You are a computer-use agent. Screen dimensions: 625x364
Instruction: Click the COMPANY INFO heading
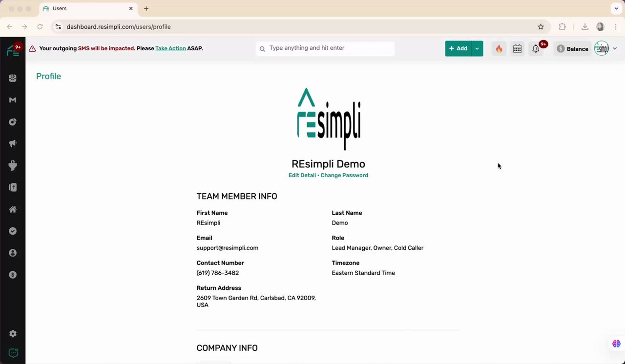(x=227, y=348)
